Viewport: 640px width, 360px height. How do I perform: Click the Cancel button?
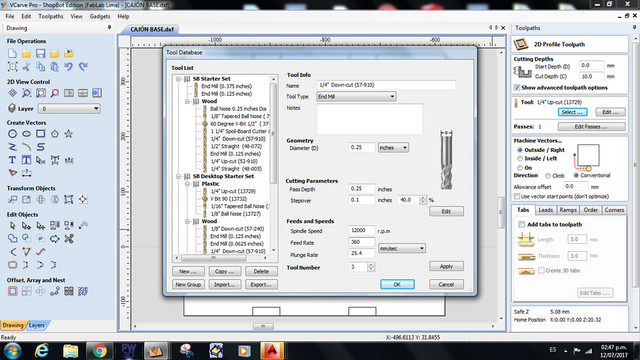446,284
